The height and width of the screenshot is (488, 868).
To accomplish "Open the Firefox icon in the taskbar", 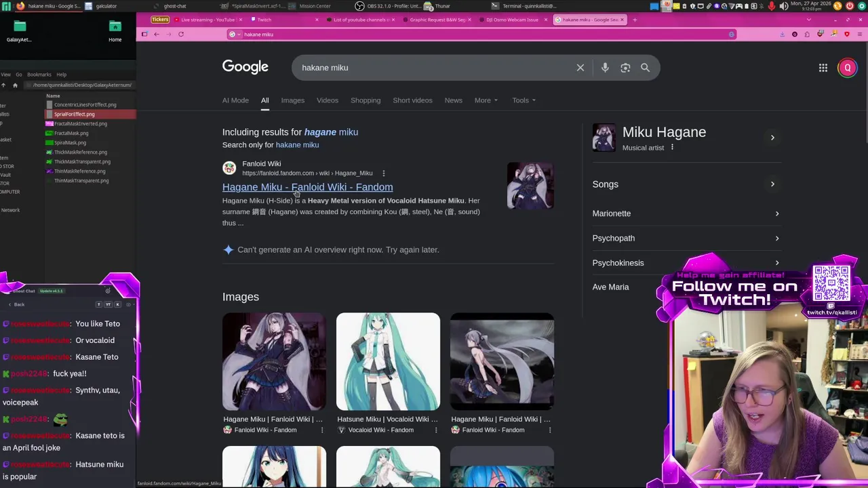I will click(x=20, y=6).
